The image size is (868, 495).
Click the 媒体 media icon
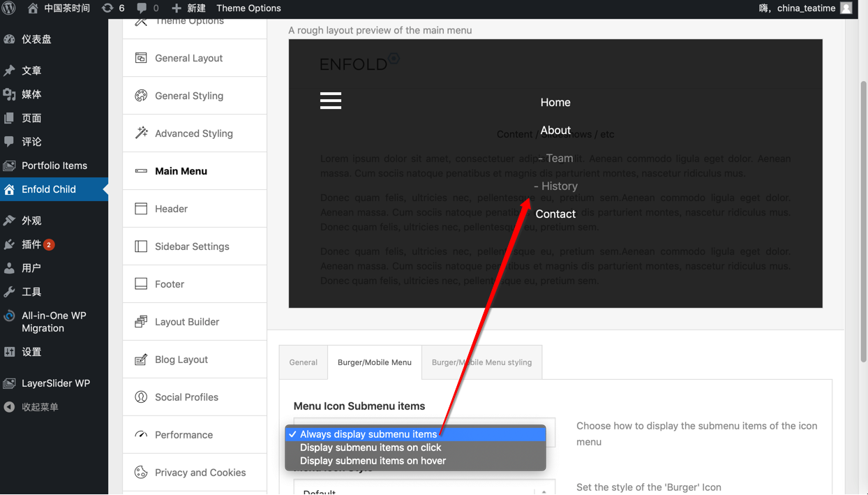pyautogui.click(x=9, y=94)
